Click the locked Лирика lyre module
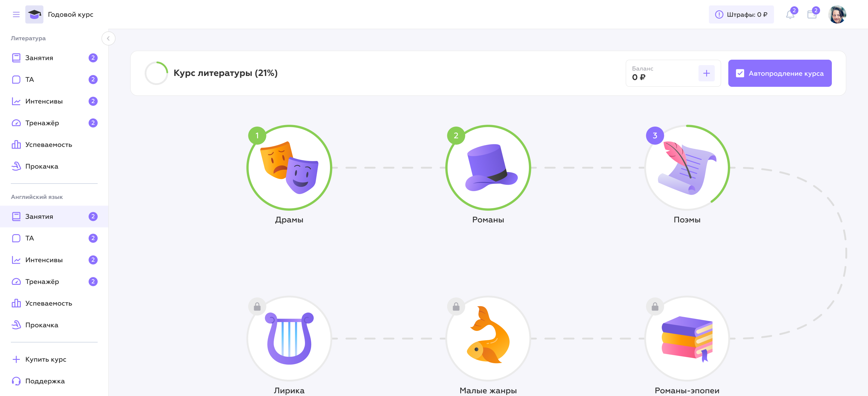 click(x=289, y=338)
